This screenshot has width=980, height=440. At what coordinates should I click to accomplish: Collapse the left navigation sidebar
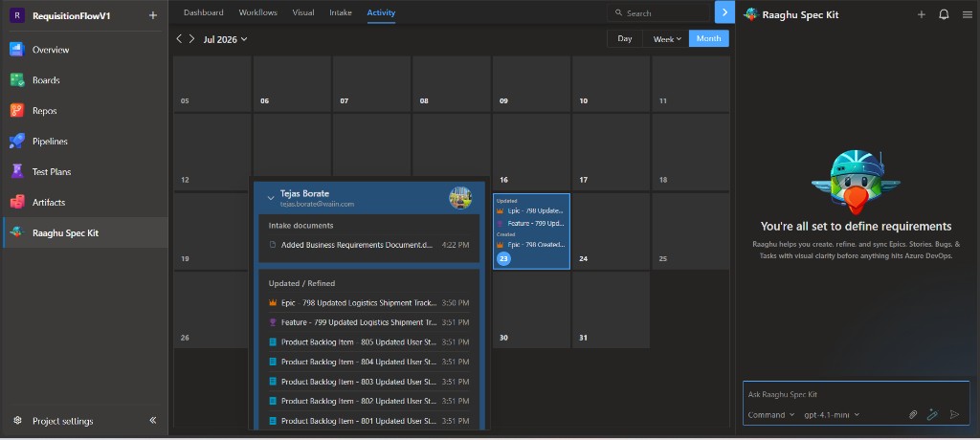coord(153,420)
